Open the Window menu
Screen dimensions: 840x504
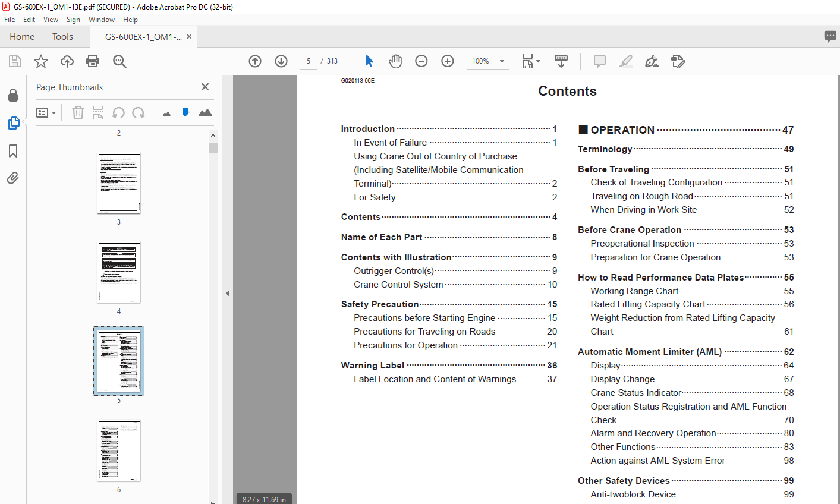(102, 20)
